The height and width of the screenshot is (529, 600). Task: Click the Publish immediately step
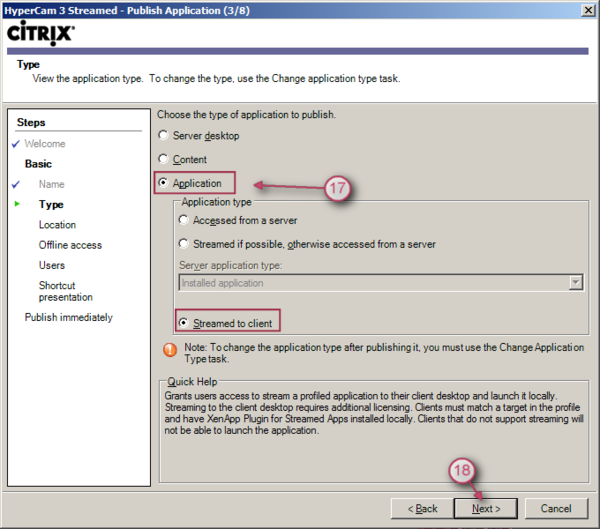click(x=69, y=317)
